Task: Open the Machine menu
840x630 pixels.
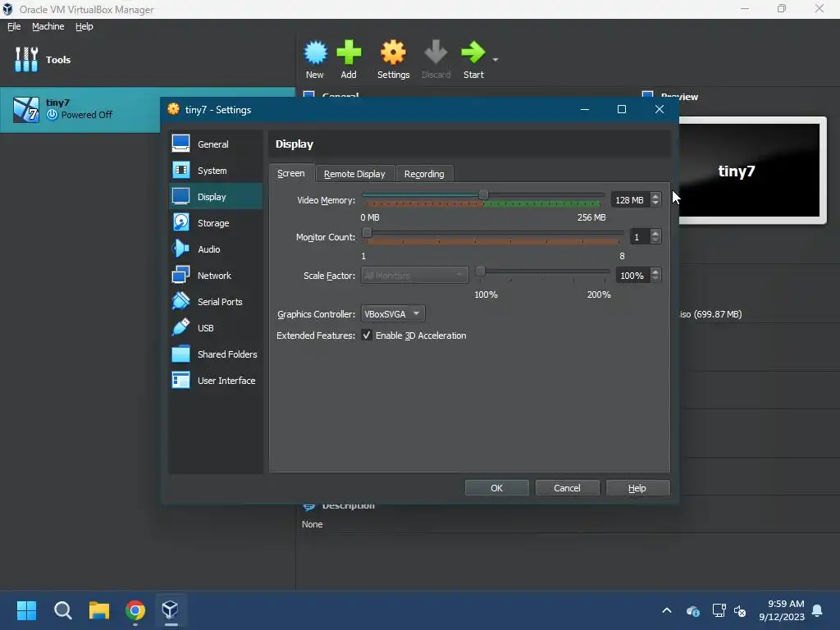Action: coord(48,26)
